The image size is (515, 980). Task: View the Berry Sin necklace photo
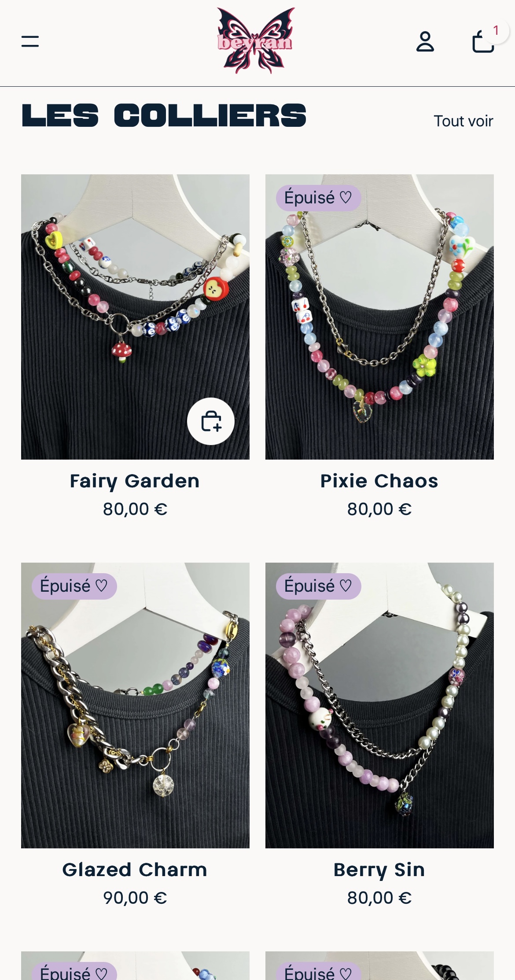pyautogui.click(x=379, y=705)
